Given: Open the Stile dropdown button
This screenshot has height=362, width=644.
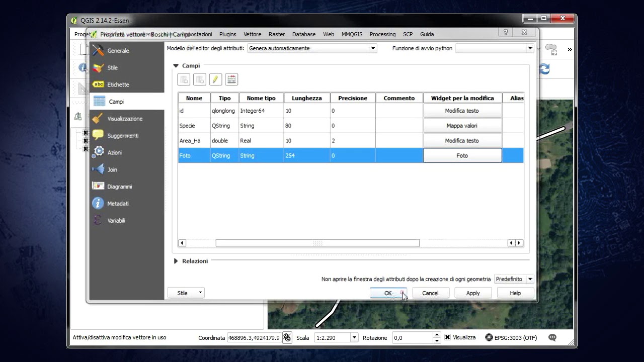Looking at the screenshot, I should [x=186, y=293].
